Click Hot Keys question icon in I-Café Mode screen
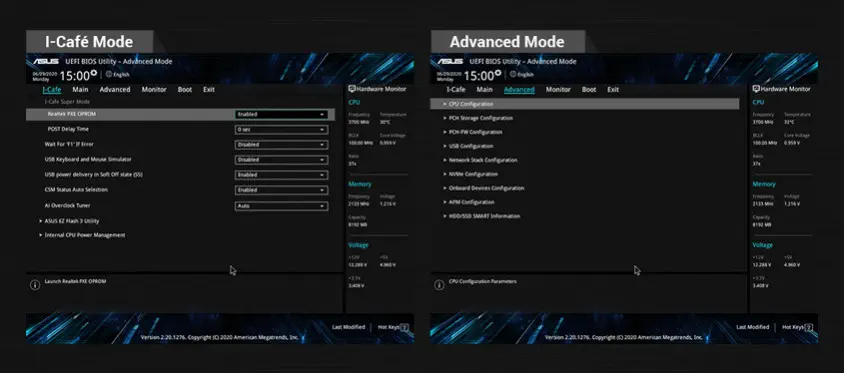This screenshot has width=844, height=373. [404, 327]
